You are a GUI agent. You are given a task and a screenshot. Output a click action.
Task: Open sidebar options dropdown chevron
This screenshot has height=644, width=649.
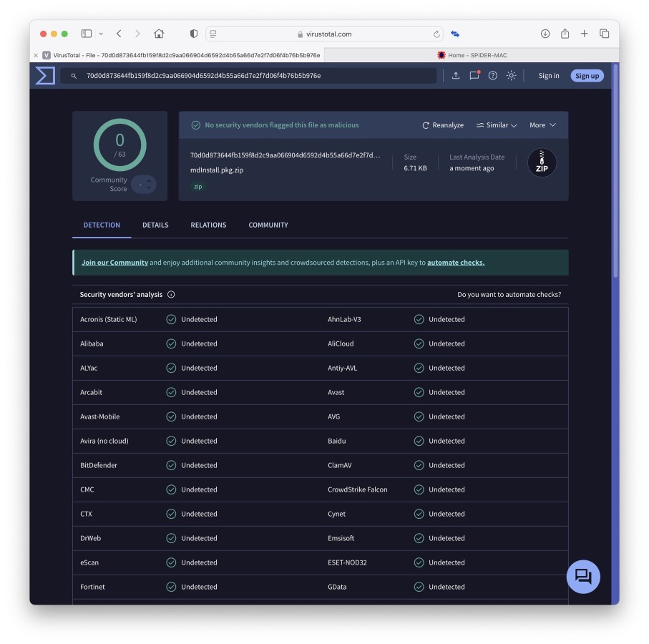pos(101,34)
